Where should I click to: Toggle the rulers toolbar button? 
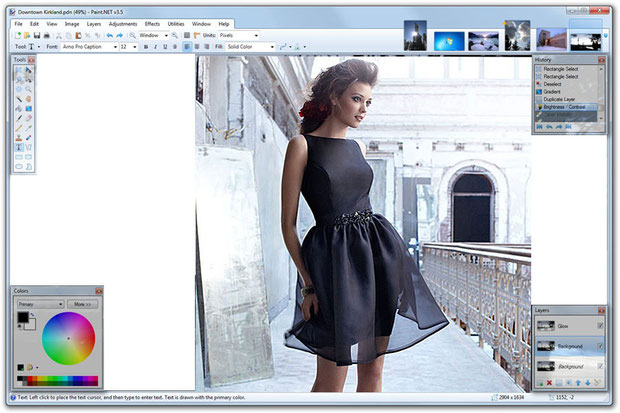click(197, 36)
